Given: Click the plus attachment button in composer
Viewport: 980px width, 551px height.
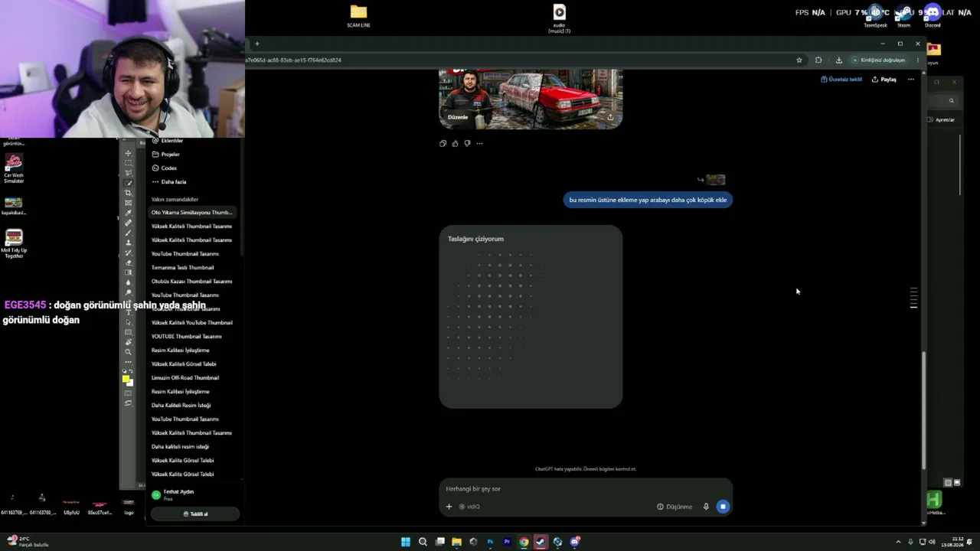Looking at the screenshot, I should pyautogui.click(x=449, y=507).
